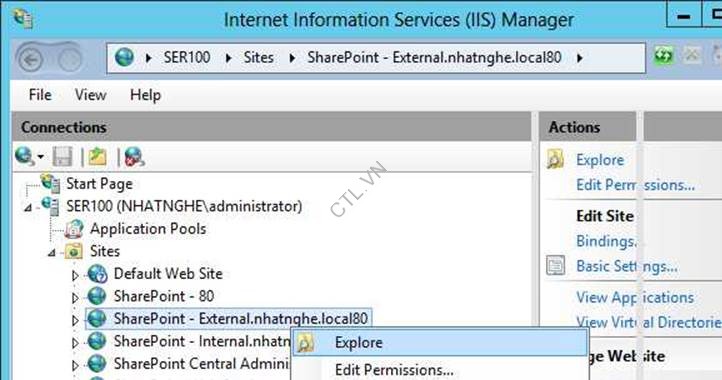Open the breadcrumb arrow after Sites
The width and height of the screenshot is (722, 380).
[x=292, y=58]
